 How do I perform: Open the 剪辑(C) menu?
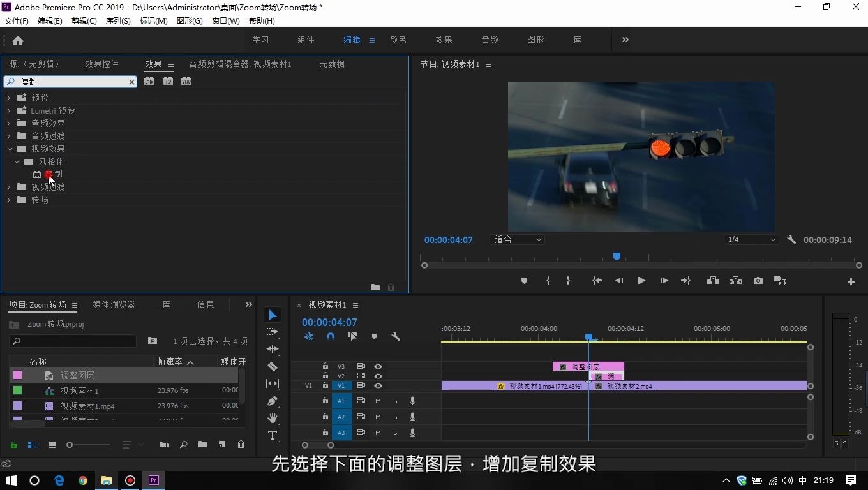point(84,20)
